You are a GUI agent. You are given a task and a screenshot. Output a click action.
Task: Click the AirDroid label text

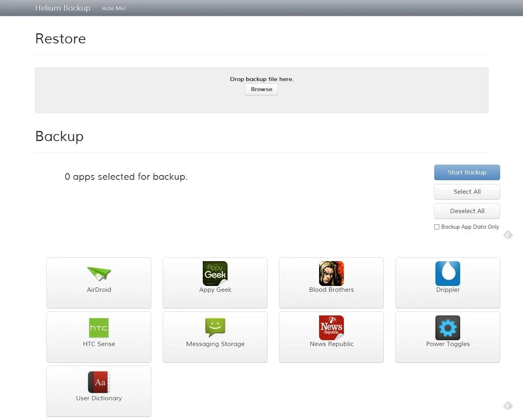(99, 290)
